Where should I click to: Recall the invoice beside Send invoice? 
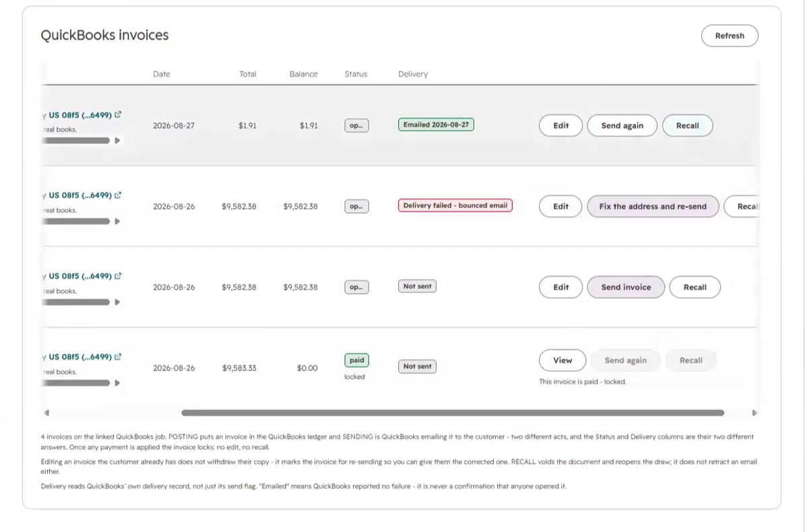pos(695,288)
